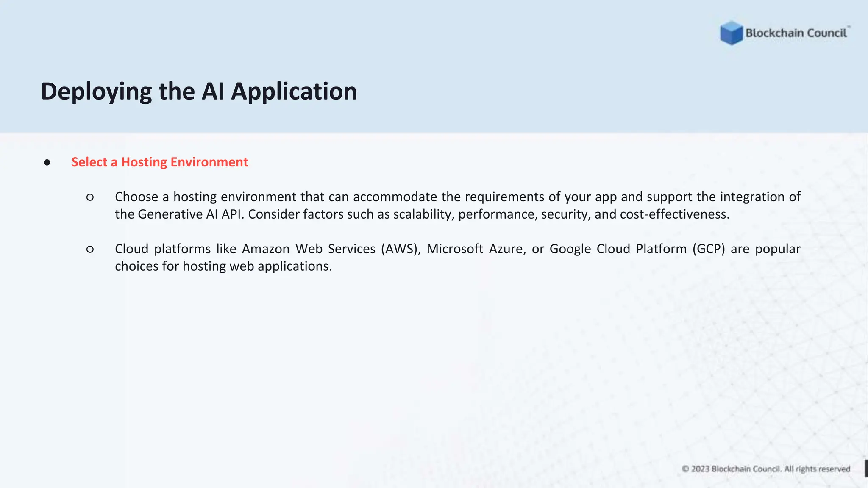Screen dimensions: 868x488
Task: Click the Blockchain Council cube logo
Action: point(731,33)
